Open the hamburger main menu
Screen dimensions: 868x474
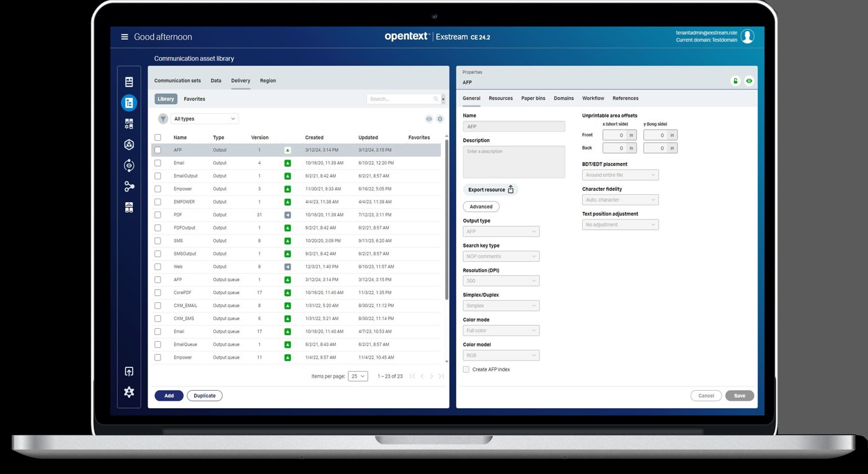125,37
